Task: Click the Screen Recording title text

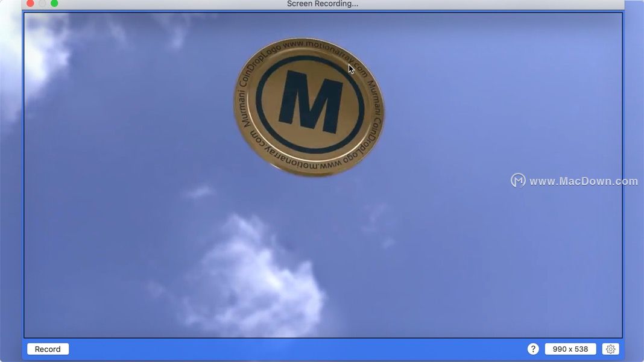Action: pos(323,4)
